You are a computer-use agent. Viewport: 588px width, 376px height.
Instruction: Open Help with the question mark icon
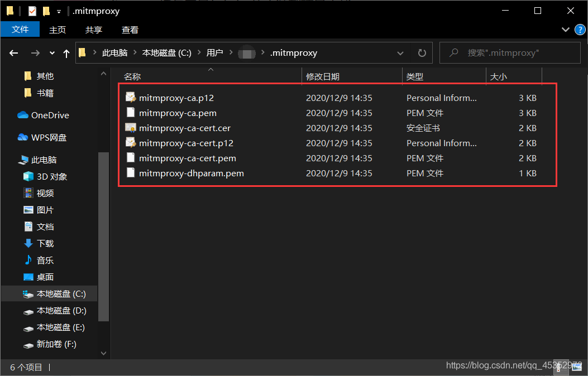tap(580, 30)
